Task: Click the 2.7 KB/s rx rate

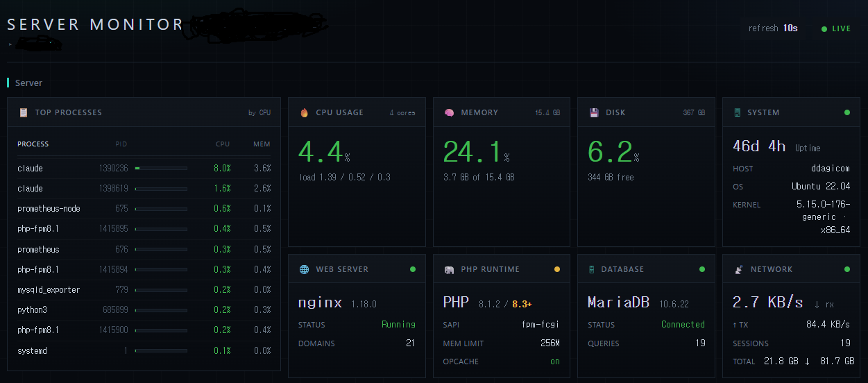Action: (x=768, y=303)
